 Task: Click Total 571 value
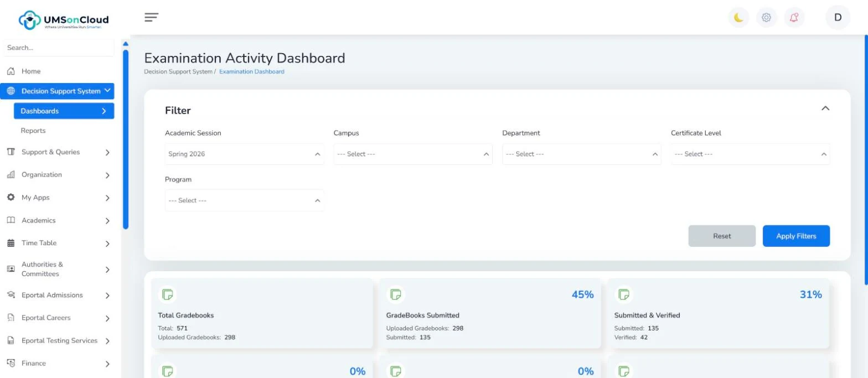tap(182, 328)
